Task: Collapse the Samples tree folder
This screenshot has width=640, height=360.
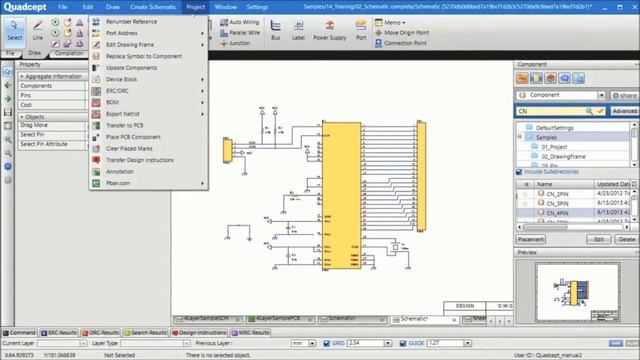Action: [x=520, y=137]
